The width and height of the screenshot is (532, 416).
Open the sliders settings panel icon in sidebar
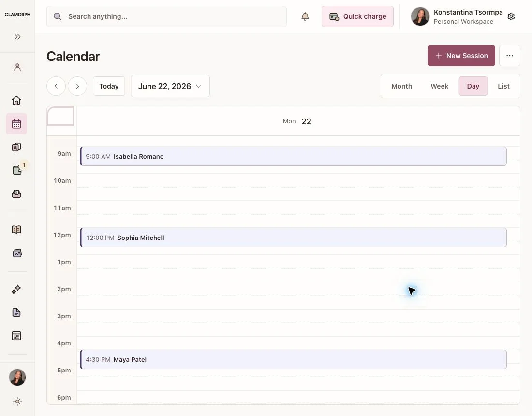point(16,336)
